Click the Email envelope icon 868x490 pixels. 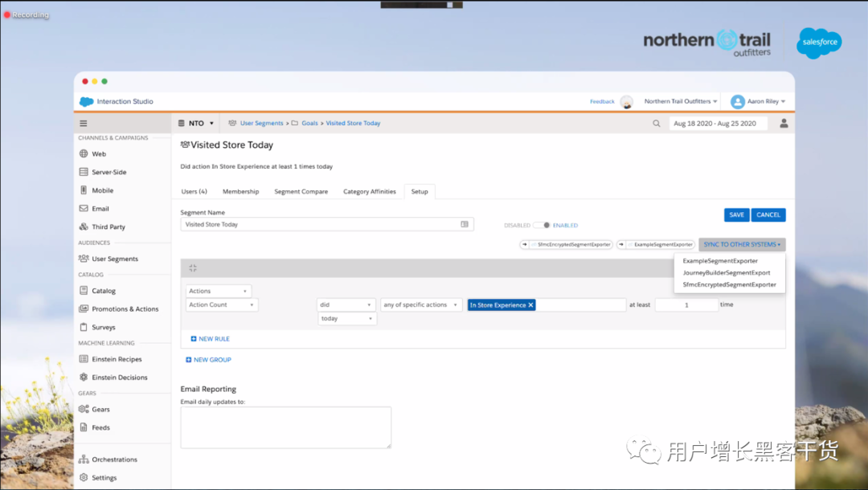[84, 209]
